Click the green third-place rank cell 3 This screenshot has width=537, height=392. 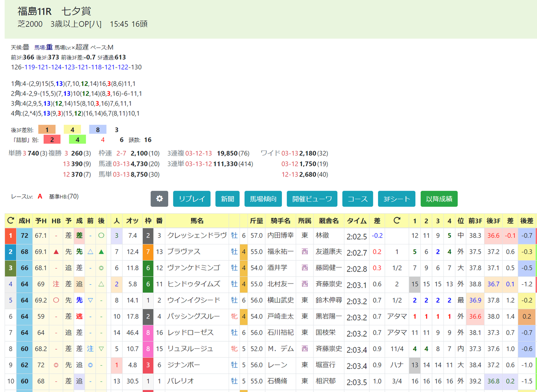pos(10,267)
